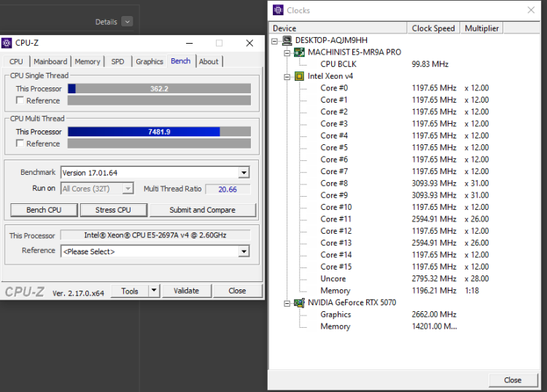Collapse the NVIDIA GeForce RTX 5070 node
This screenshot has height=392, width=547.
[287, 302]
